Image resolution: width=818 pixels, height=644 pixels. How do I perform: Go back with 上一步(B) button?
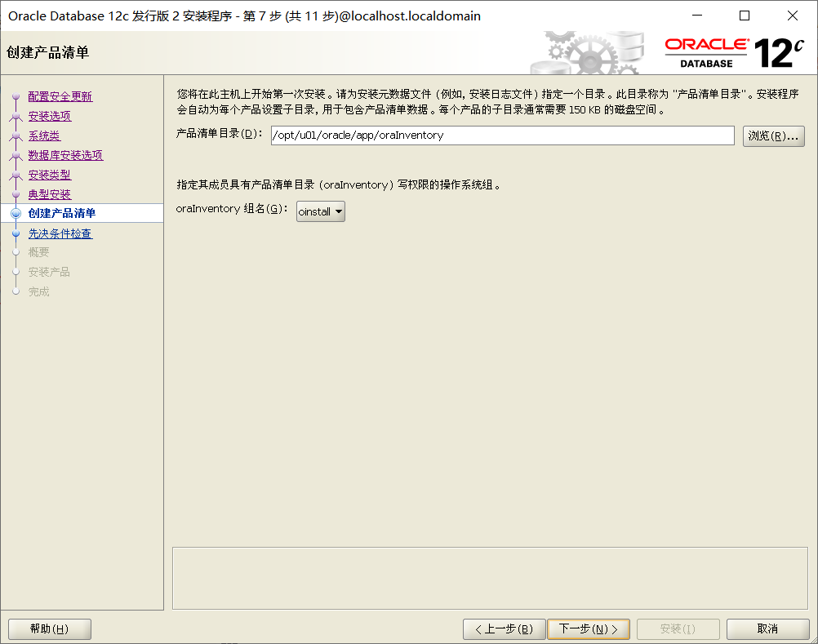[504, 628]
